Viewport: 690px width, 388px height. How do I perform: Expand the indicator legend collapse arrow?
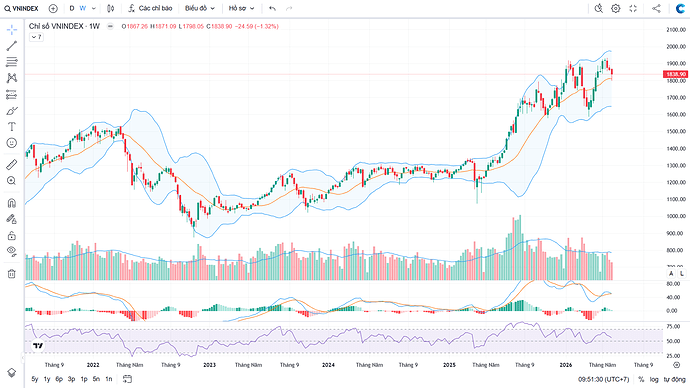tap(37, 37)
